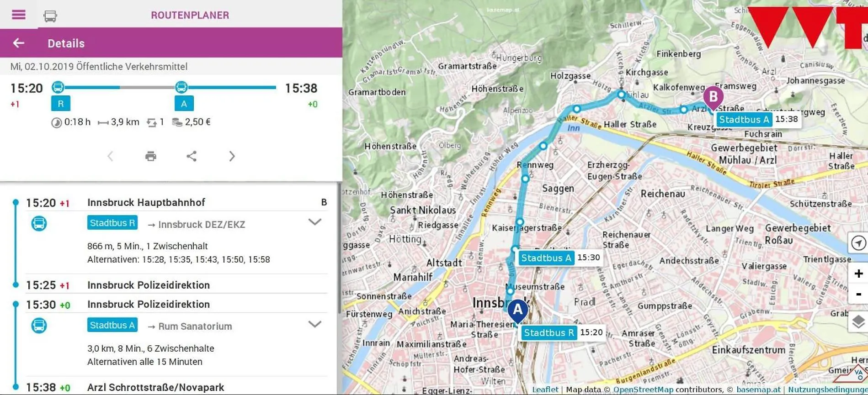Click the R line badge in summary

[x=61, y=104]
